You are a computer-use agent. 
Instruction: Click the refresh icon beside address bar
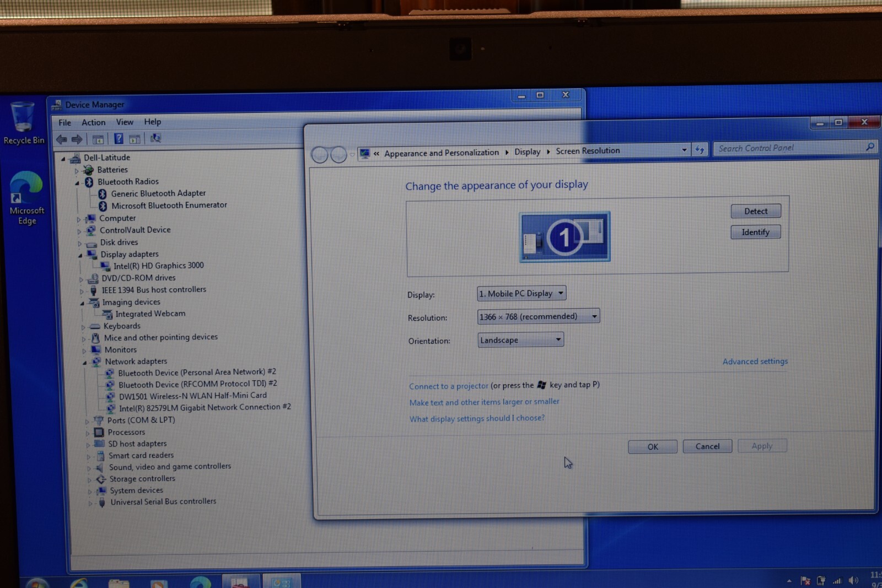pyautogui.click(x=700, y=150)
